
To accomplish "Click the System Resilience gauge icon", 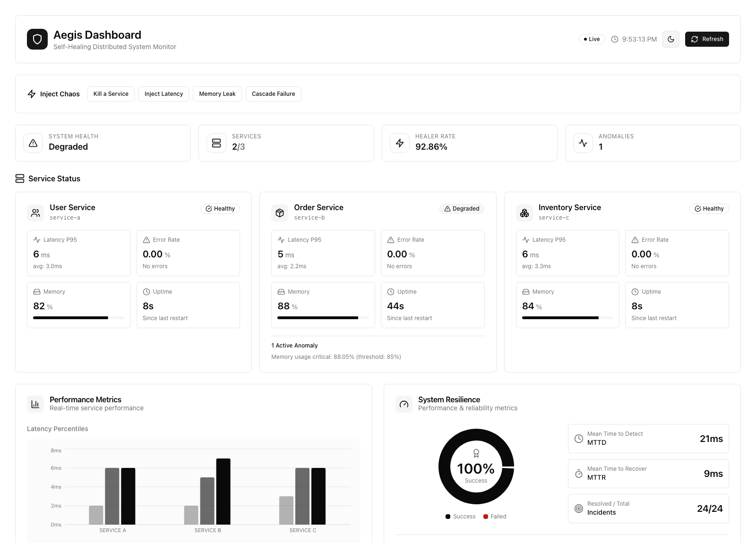I will coord(404,404).
